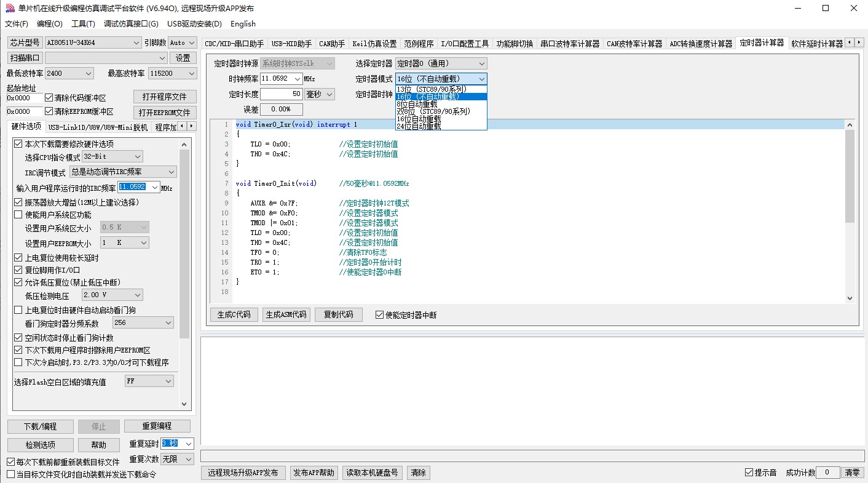Open the Flash fill value FF dropdown
Screen dimensions: 868x483
[149, 381]
